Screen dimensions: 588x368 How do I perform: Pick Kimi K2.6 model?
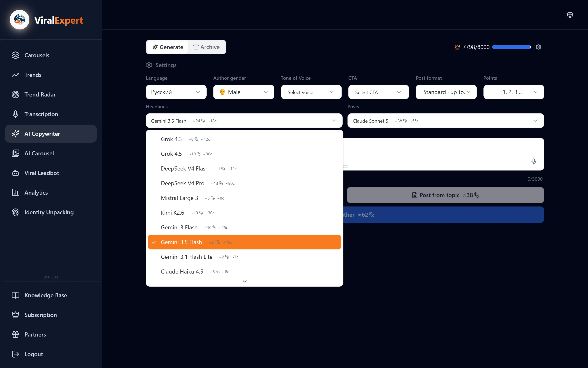244,213
